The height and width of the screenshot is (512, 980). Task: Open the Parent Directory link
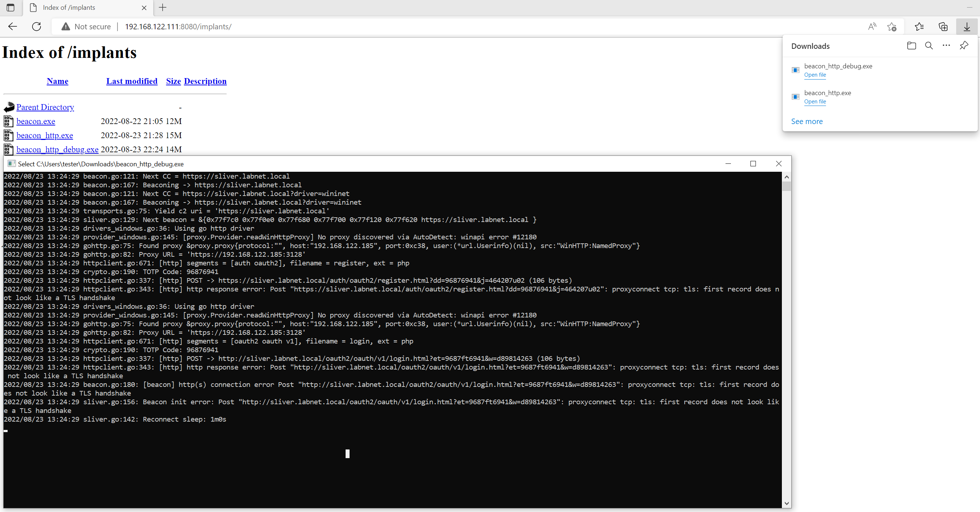coord(45,107)
